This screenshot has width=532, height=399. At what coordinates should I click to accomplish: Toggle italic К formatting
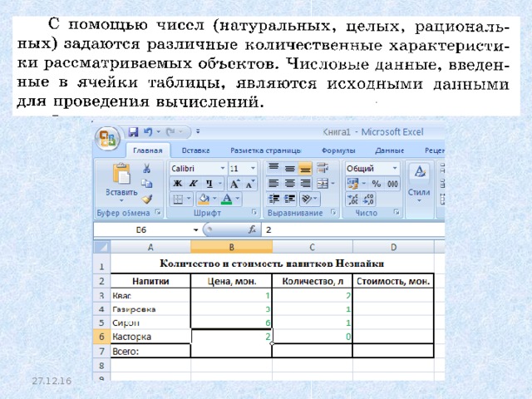(194, 184)
